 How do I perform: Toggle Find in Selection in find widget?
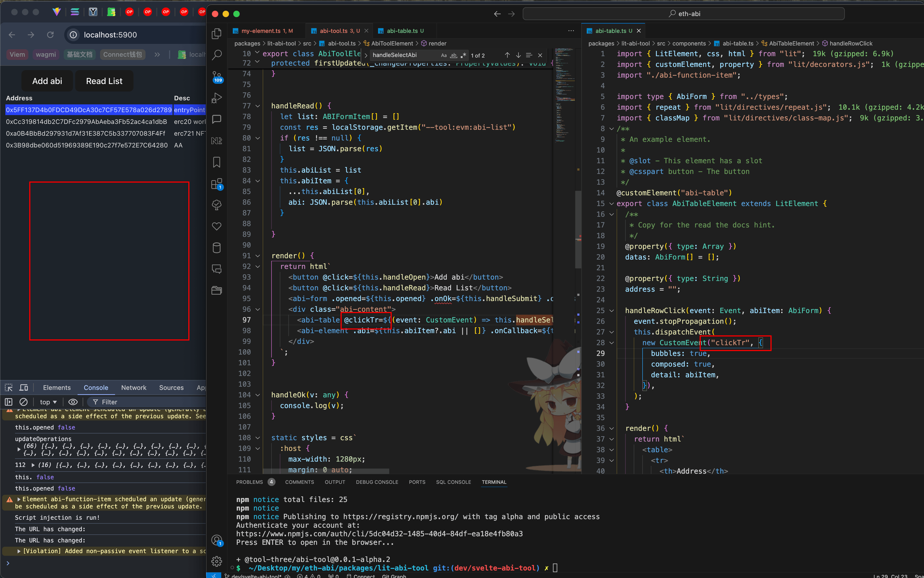coord(529,55)
